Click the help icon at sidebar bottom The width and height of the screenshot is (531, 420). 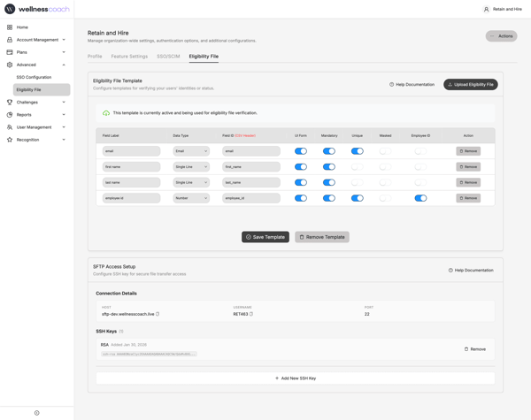pos(36,413)
